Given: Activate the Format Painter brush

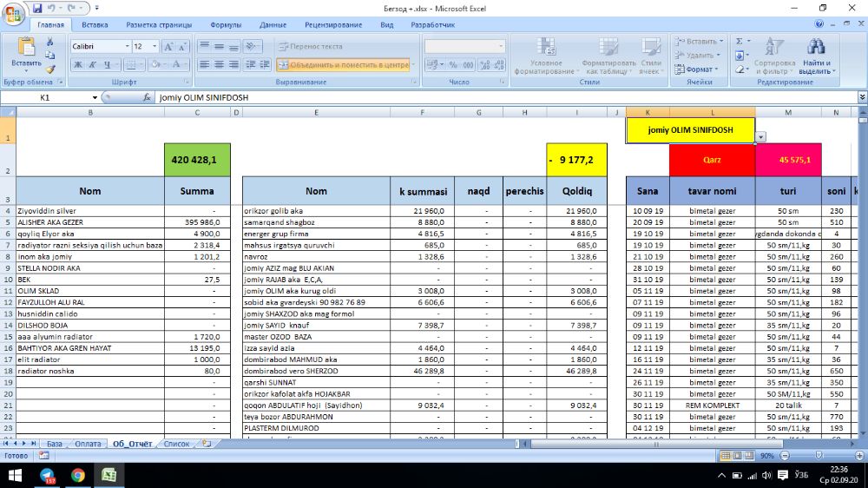Looking at the screenshot, I should (x=49, y=69).
